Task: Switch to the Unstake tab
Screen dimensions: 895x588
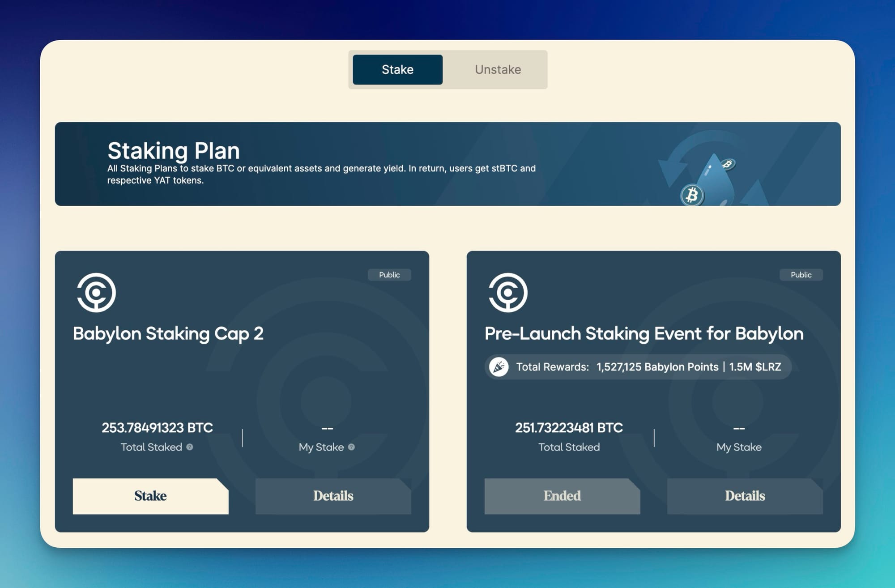Action: (x=498, y=70)
